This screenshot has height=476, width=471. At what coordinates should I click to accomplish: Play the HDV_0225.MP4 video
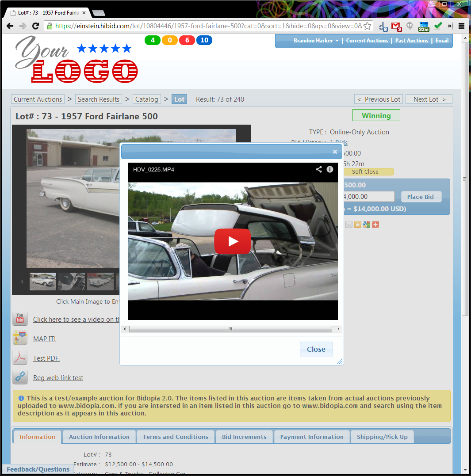coord(233,241)
